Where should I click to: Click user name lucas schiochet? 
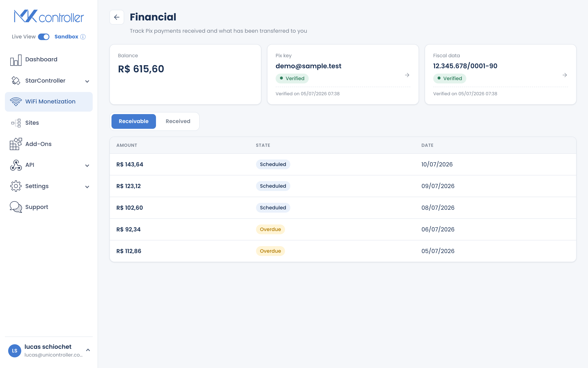(x=48, y=347)
